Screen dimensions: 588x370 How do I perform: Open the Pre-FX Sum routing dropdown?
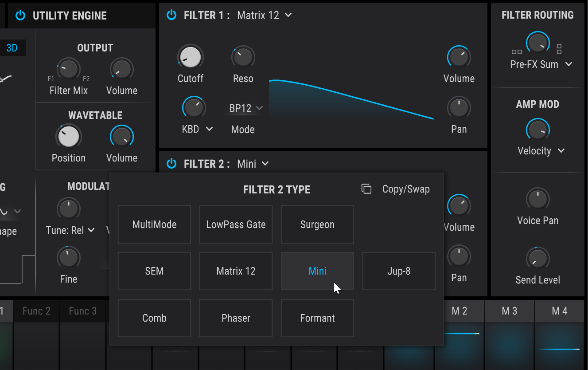pyautogui.click(x=541, y=64)
